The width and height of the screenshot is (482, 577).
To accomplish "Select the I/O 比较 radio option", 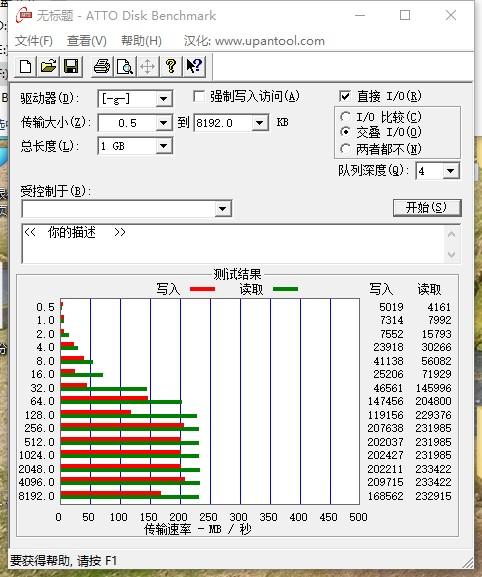I will [345, 117].
